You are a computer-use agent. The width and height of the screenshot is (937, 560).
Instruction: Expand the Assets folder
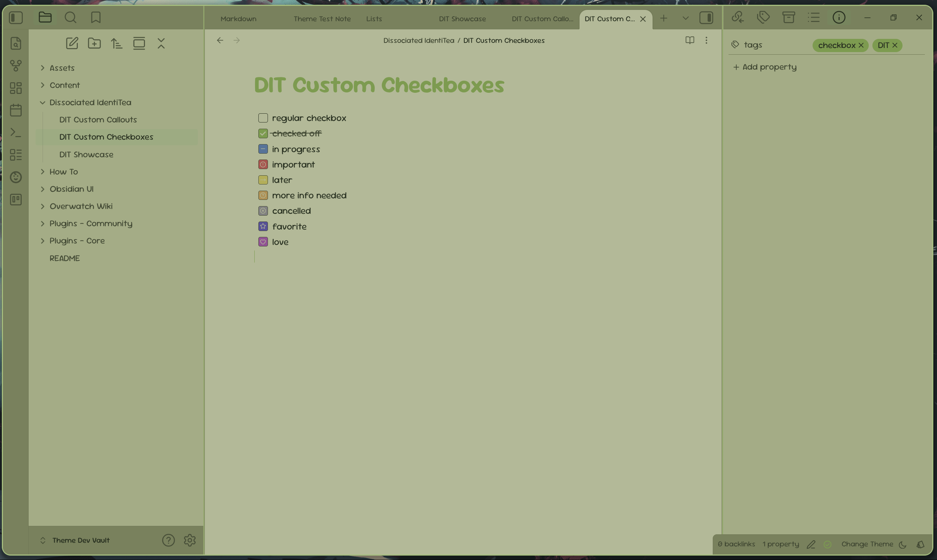[42, 68]
